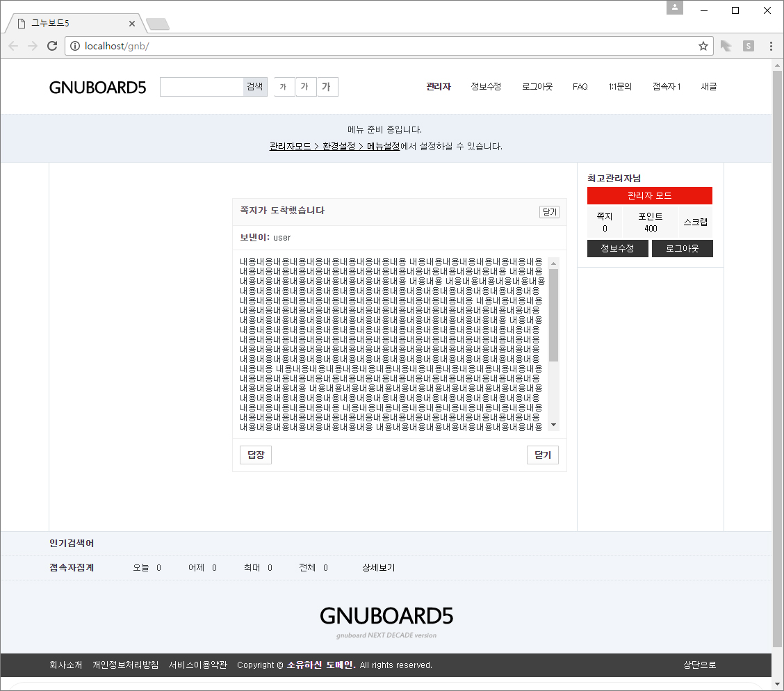This screenshot has width=784, height=691.
Task: Click the browser profile icon in title bar
Action: tap(674, 8)
